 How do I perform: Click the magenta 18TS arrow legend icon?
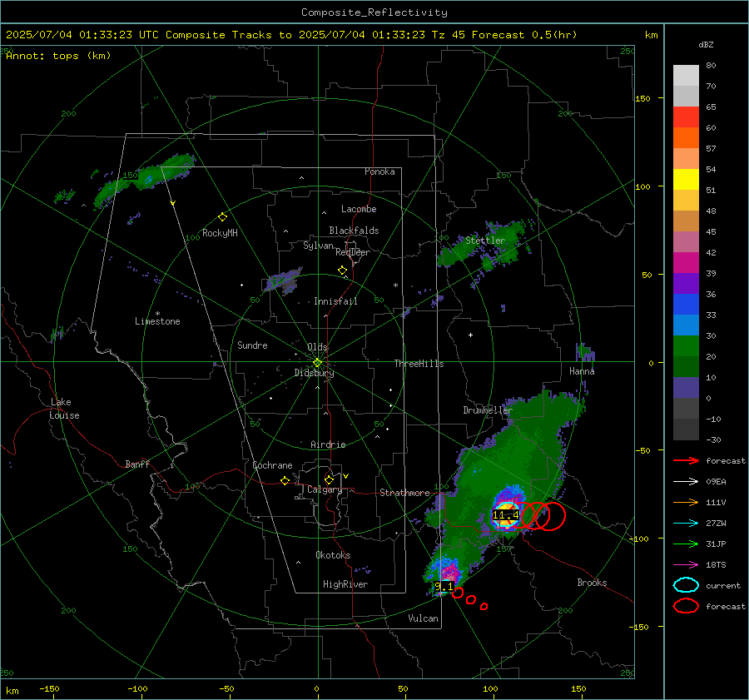686,565
